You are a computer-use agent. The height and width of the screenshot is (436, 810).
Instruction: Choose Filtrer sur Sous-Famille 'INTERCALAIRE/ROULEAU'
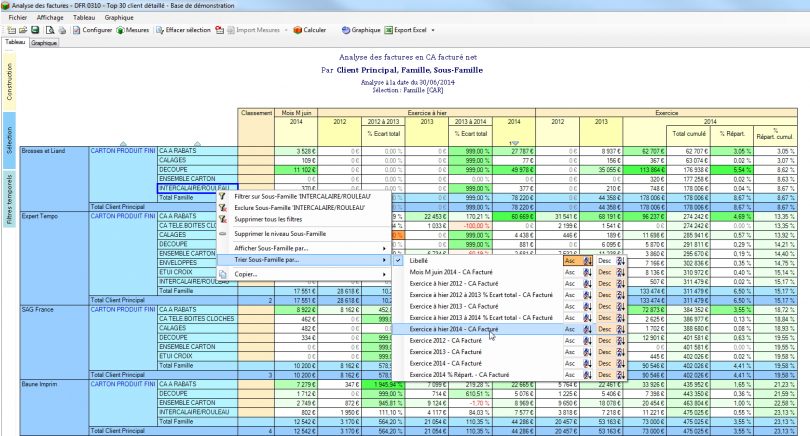pyautogui.click(x=304, y=196)
